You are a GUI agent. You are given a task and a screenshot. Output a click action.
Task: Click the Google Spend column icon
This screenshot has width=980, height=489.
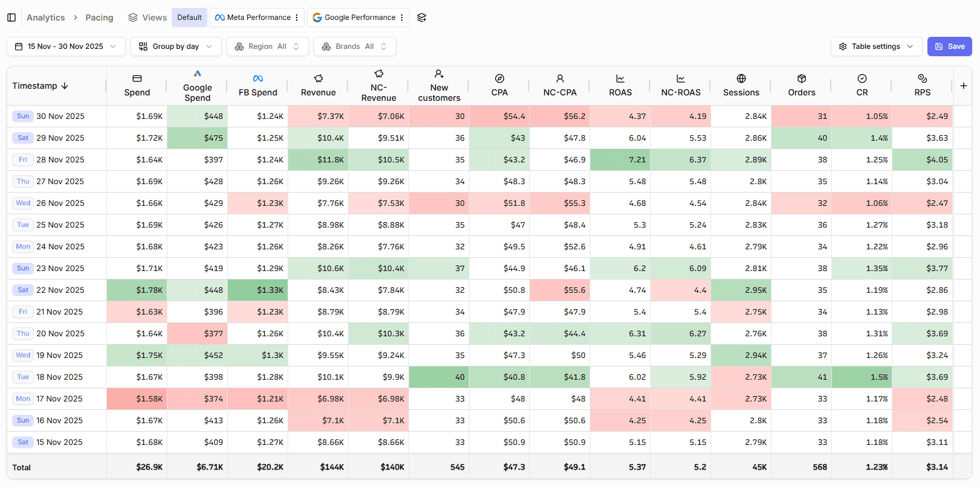(x=198, y=74)
